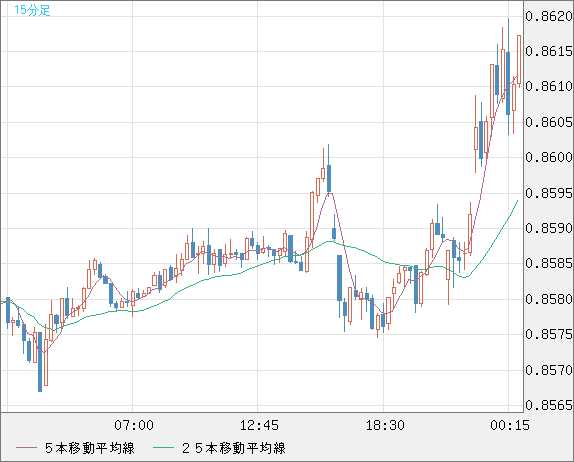The image size is (574, 462).
Task: Click the green 25-period legend line sample
Action: pyautogui.click(x=163, y=448)
